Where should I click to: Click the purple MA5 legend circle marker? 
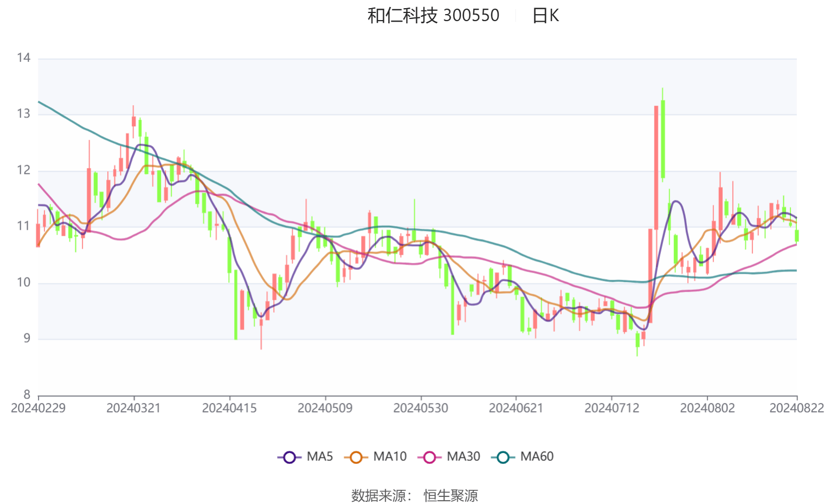click(289, 457)
